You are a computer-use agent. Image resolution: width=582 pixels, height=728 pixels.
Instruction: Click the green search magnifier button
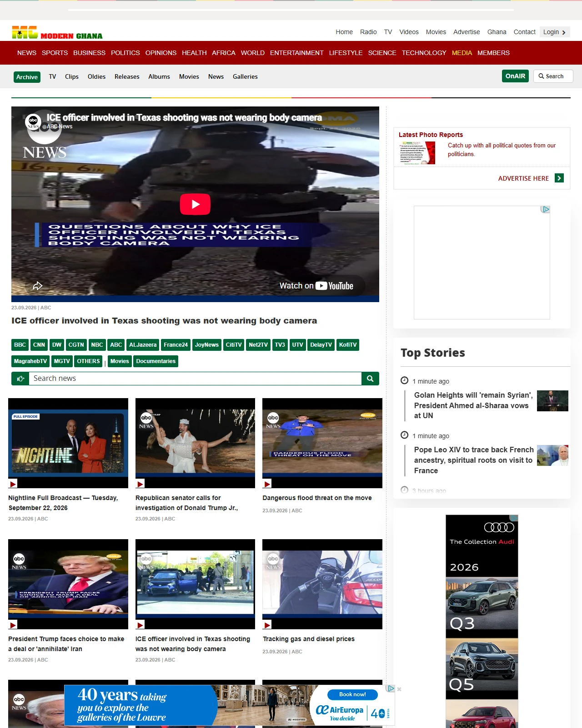370,379
